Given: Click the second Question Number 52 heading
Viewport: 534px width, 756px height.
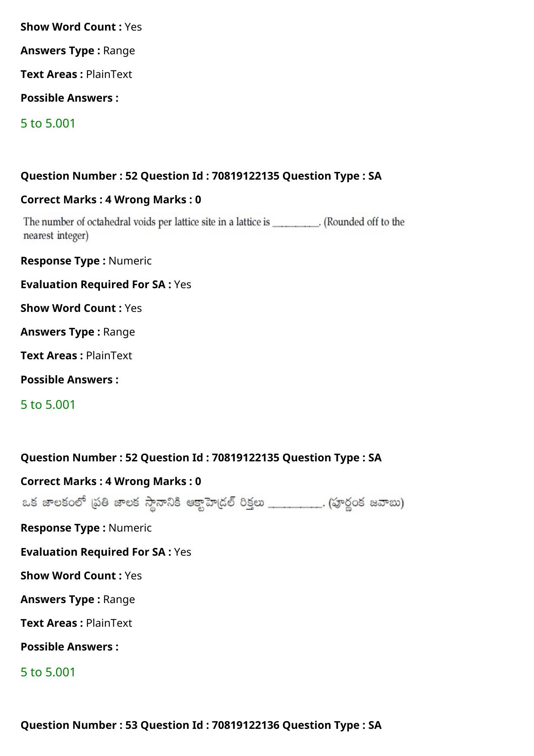Looking at the screenshot, I should click(201, 457).
